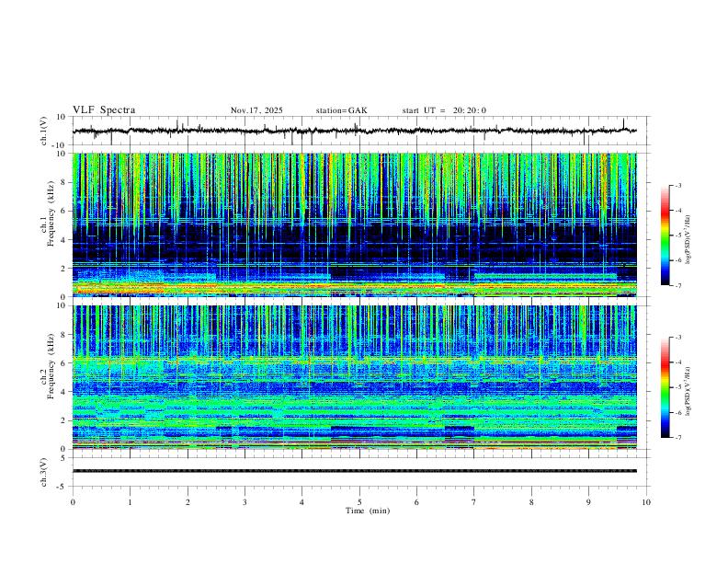Click the "ch.1(V)" axis label

pos(44,131)
